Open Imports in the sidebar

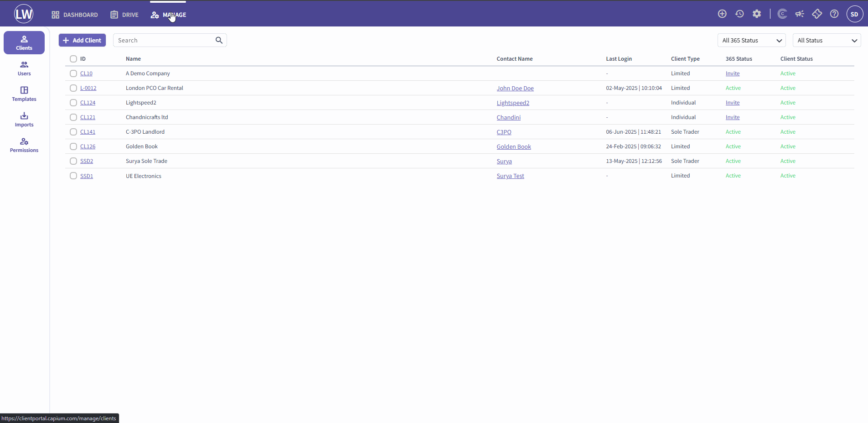[24, 120]
